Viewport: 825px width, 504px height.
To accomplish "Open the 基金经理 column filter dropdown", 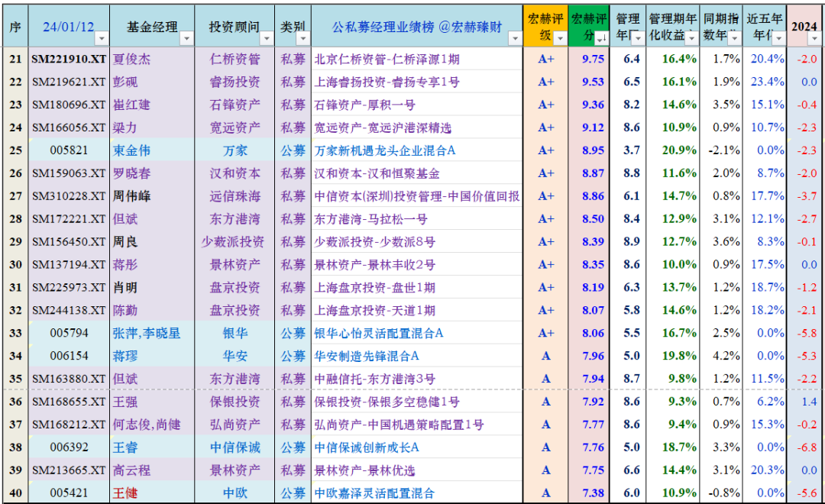I will click(186, 38).
